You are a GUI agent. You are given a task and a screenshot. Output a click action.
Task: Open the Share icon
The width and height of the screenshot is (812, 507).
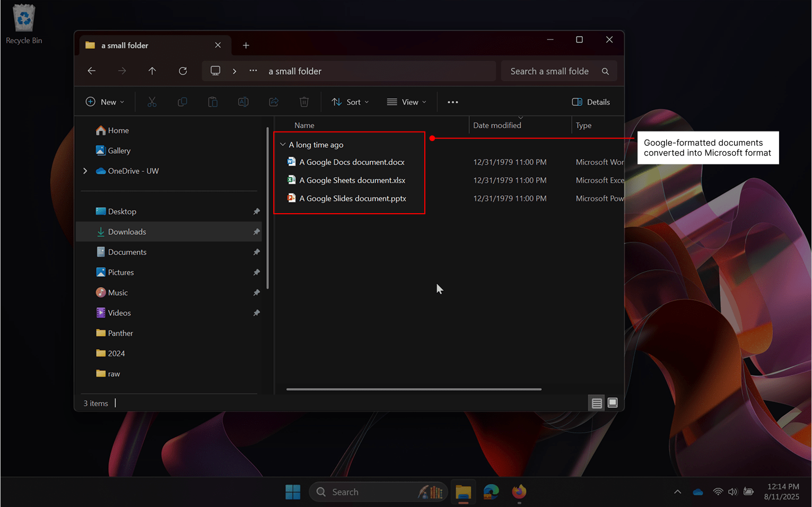pyautogui.click(x=273, y=101)
